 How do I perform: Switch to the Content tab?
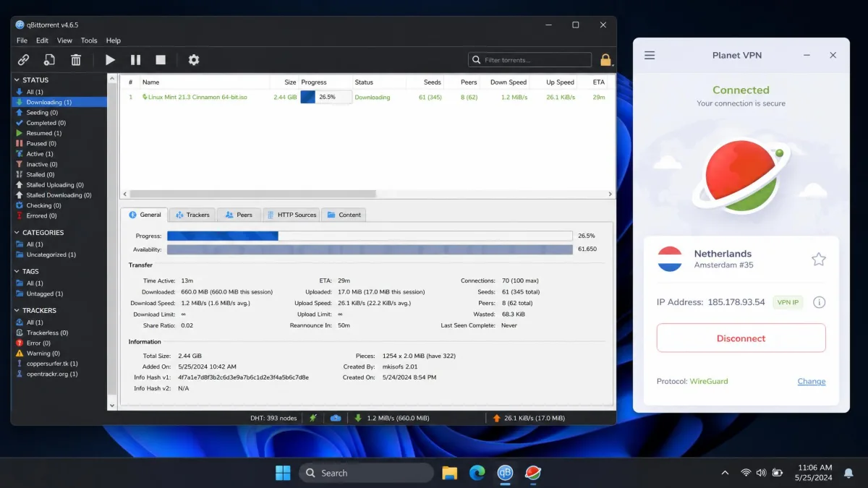(344, 215)
